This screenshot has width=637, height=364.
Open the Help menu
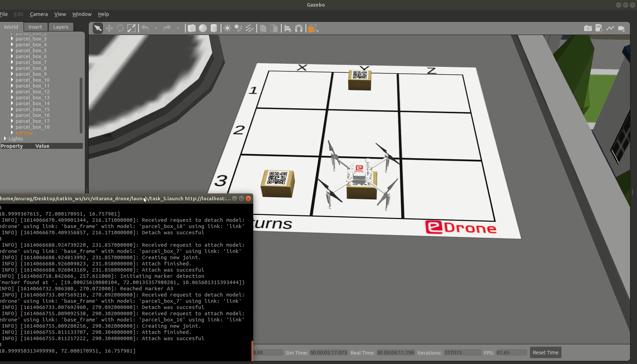tap(103, 14)
